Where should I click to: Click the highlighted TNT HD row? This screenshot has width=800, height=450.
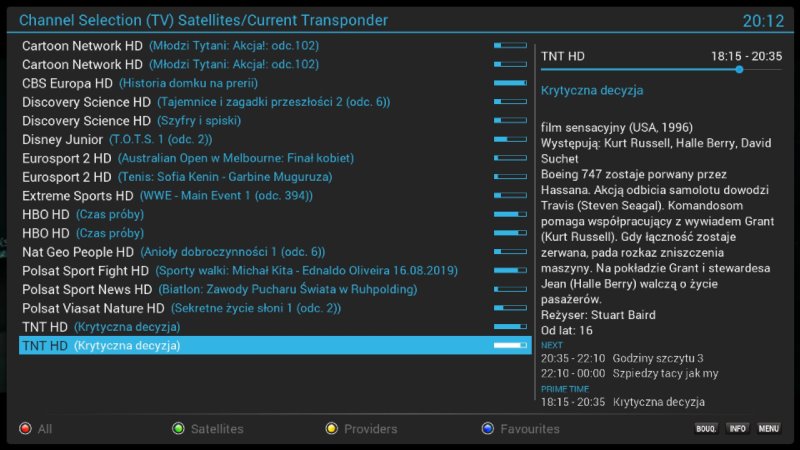(275, 345)
